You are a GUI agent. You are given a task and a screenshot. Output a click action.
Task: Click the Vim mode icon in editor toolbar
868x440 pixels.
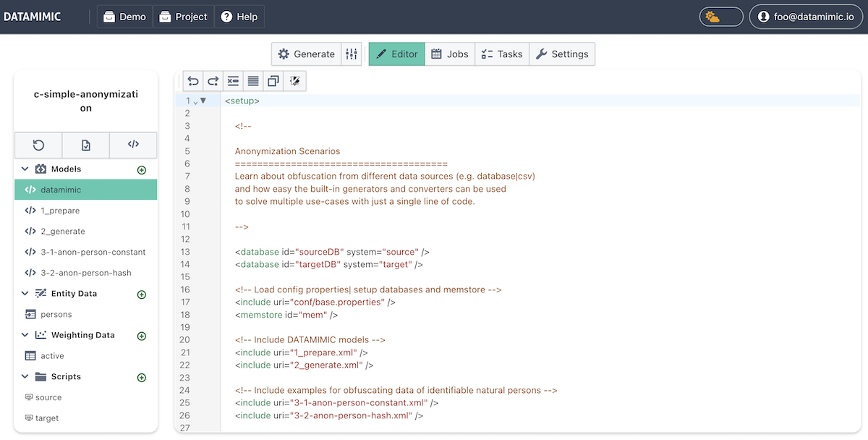pyautogui.click(x=294, y=81)
